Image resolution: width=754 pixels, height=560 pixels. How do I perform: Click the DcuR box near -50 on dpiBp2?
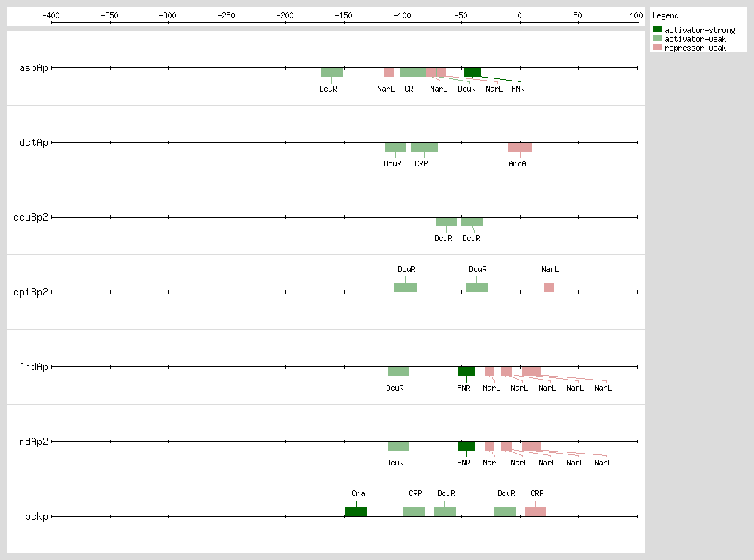477,287
